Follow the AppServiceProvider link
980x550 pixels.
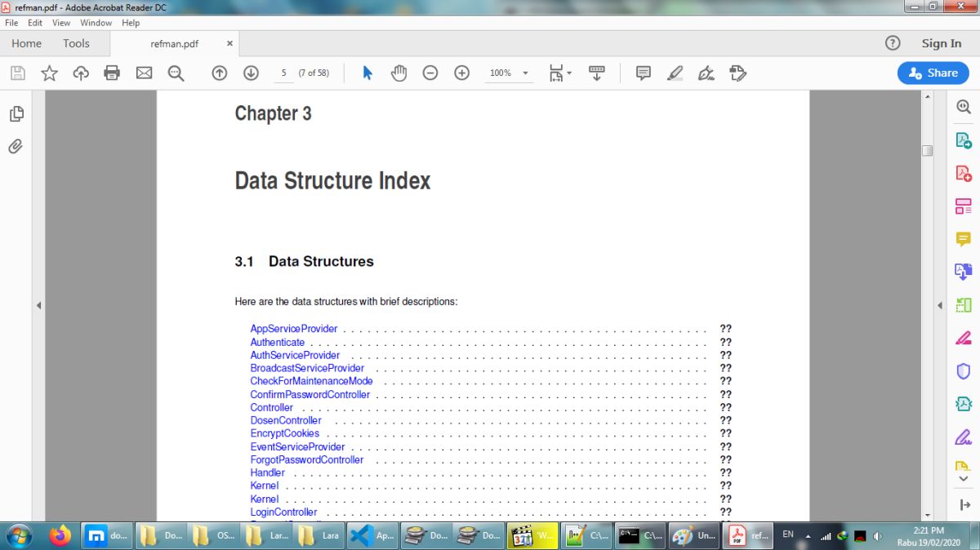[294, 329]
